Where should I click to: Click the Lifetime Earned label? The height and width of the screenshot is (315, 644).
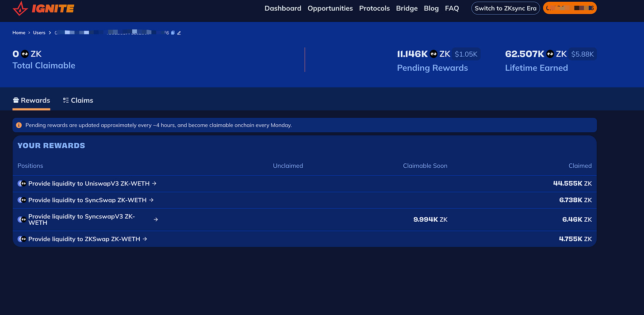point(537,68)
